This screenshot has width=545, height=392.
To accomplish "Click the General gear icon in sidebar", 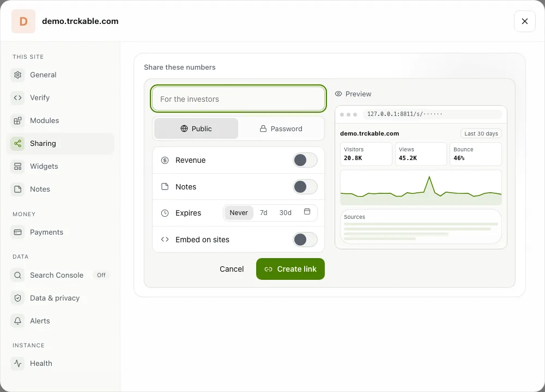I will [x=18, y=75].
